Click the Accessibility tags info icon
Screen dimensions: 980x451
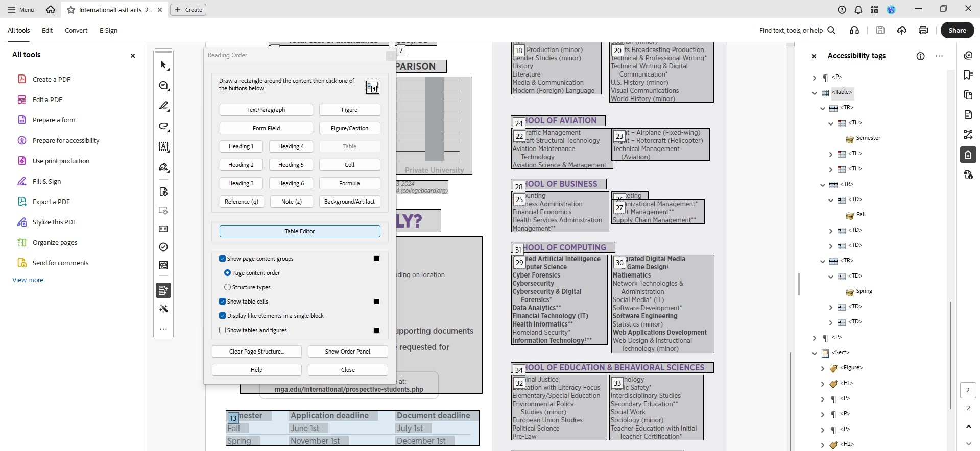click(x=920, y=56)
